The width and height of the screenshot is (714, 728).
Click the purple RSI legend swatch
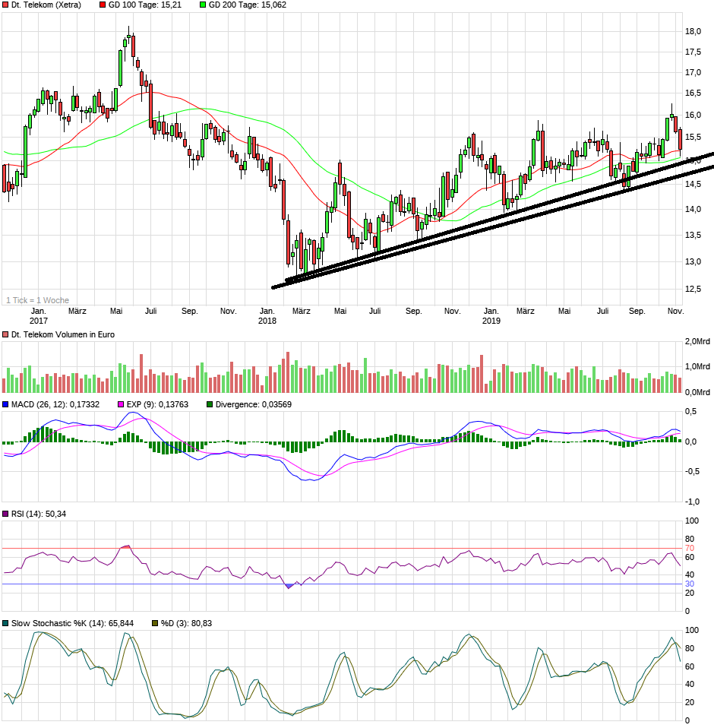5,514
